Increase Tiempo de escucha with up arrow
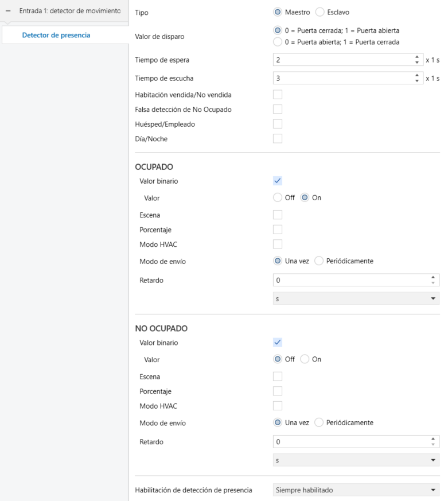The image size is (448, 501). 417,75
